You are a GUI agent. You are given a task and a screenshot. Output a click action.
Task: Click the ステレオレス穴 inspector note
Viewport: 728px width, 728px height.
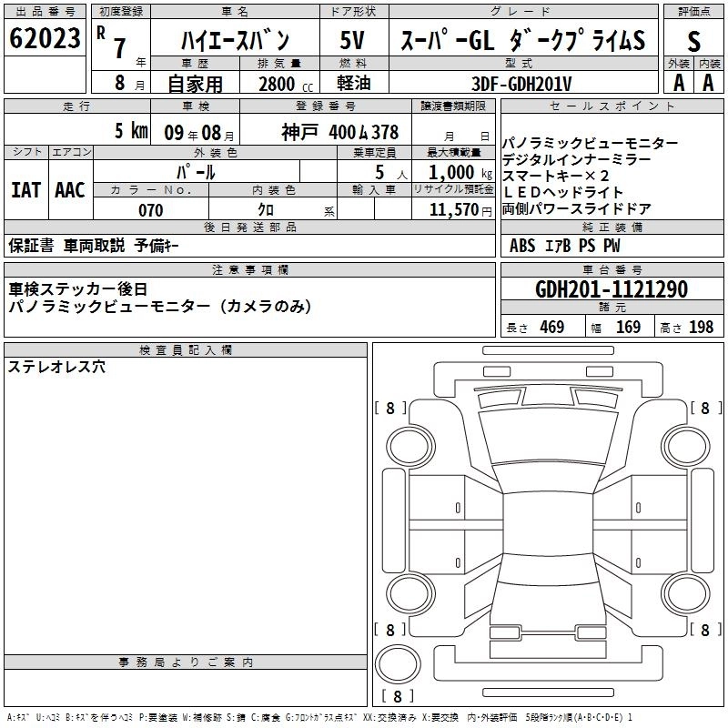coord(56,368)
